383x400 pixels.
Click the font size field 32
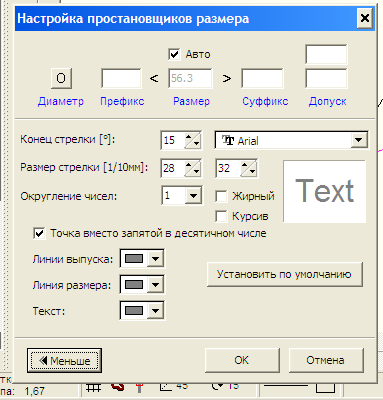[228, 168]
